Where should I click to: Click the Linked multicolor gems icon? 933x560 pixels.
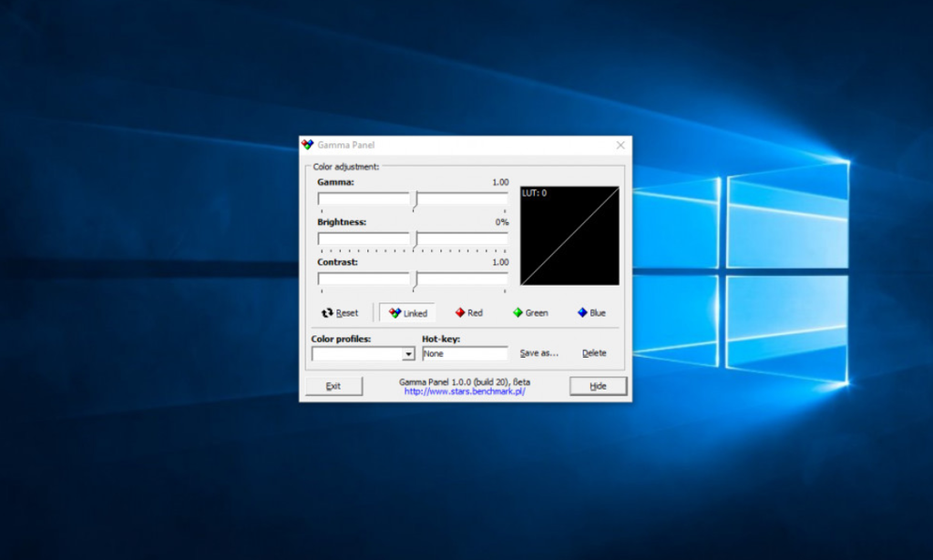click(x=395, y=312)
